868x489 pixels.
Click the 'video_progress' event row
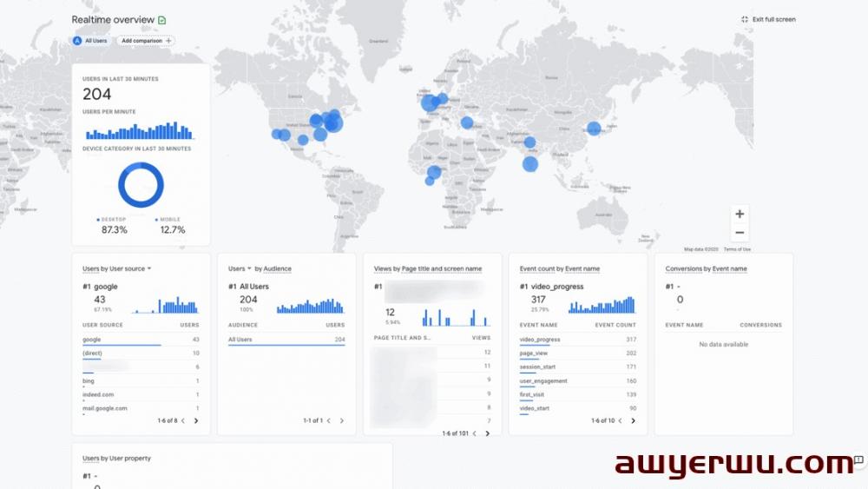click(x=578, y=340)
